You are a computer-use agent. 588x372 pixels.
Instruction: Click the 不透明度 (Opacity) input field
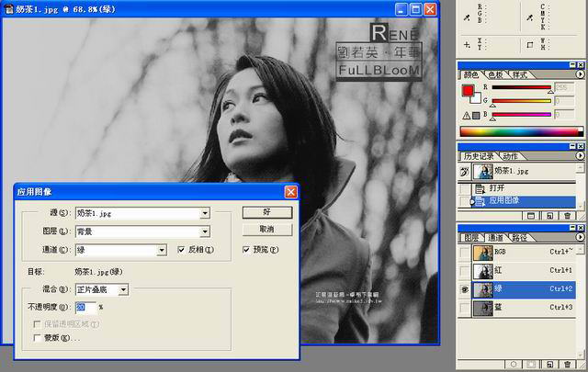(85, 307)
